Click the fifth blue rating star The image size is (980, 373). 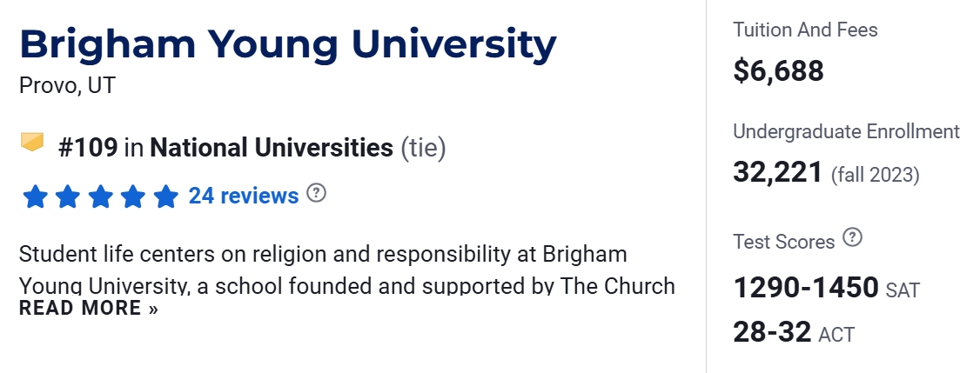click(x=165, y=196)
